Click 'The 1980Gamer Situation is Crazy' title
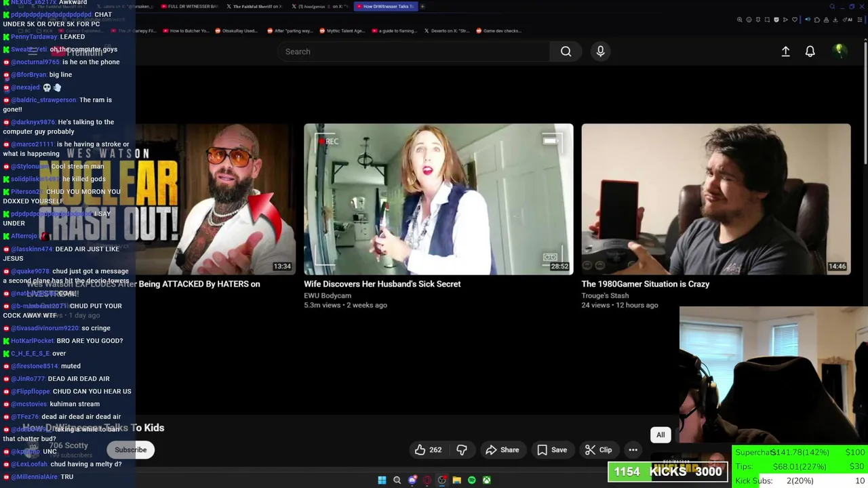 (645, 284)
